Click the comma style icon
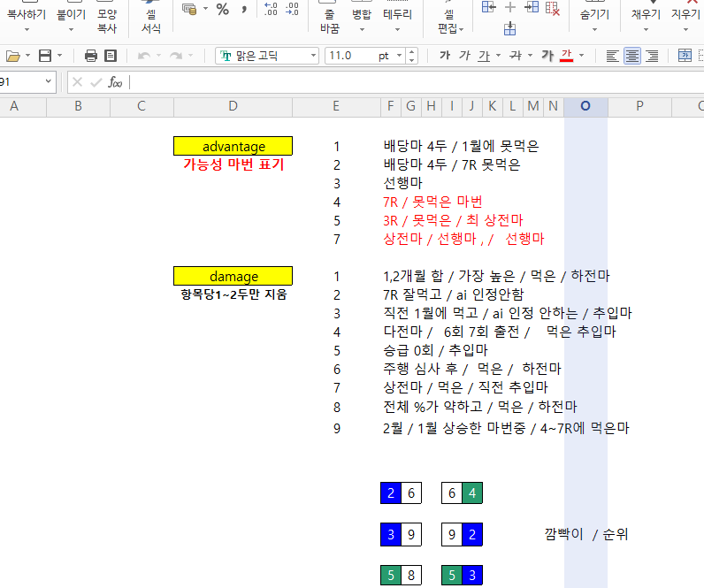Viewport: 704px width, 588px height. [245, 9]
